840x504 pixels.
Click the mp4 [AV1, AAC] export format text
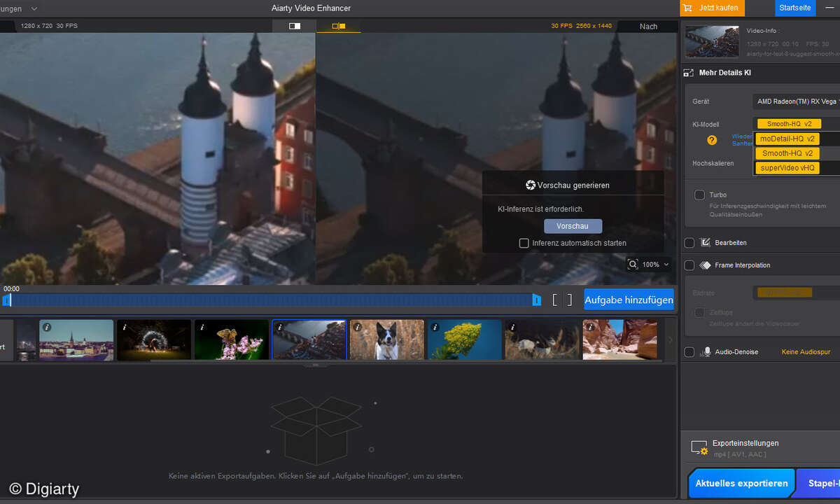click(740, 455)
